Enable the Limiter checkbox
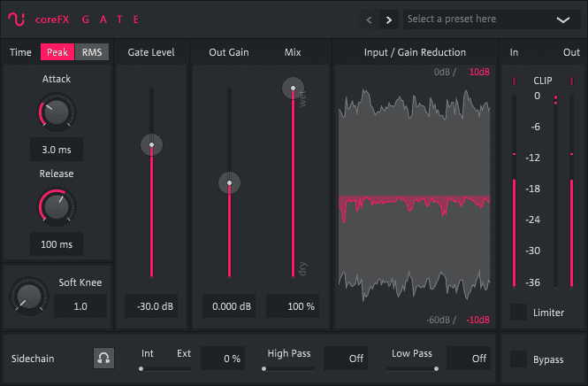The image size is (588, 386). click(x=518, y=312)
